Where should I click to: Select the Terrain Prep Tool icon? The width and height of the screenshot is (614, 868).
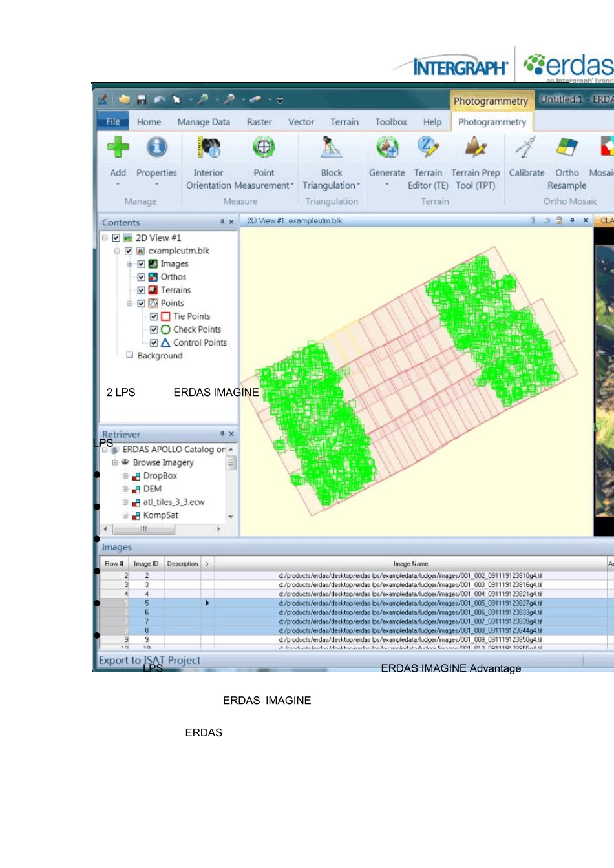(476, 147)
